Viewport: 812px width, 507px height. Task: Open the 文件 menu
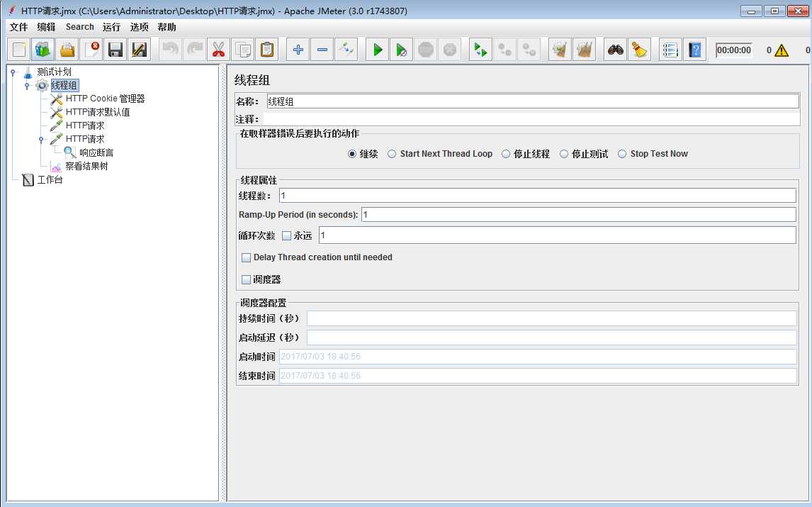[x=18, y=27]
